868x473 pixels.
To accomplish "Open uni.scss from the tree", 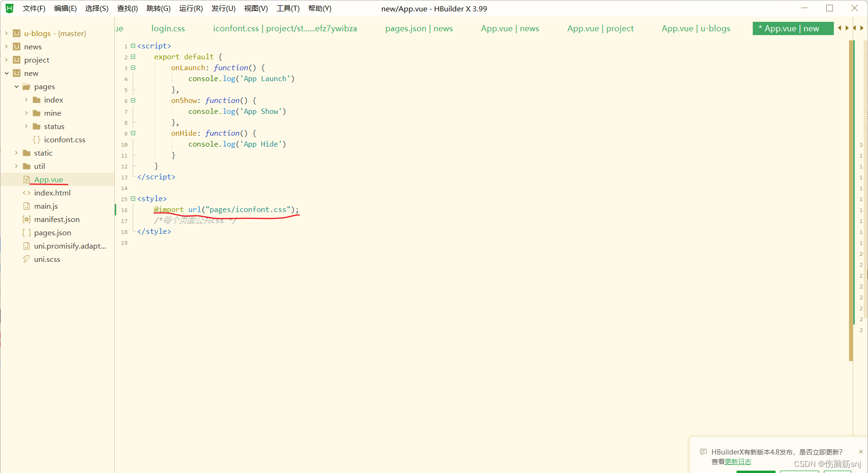I will point(47,259).
